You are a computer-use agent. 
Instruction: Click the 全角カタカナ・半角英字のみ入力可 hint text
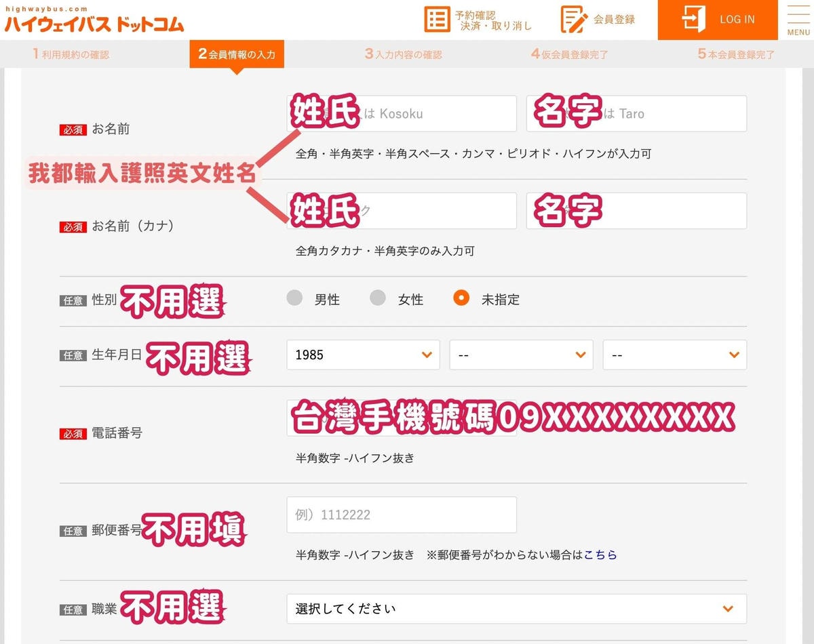pos(385,251)
